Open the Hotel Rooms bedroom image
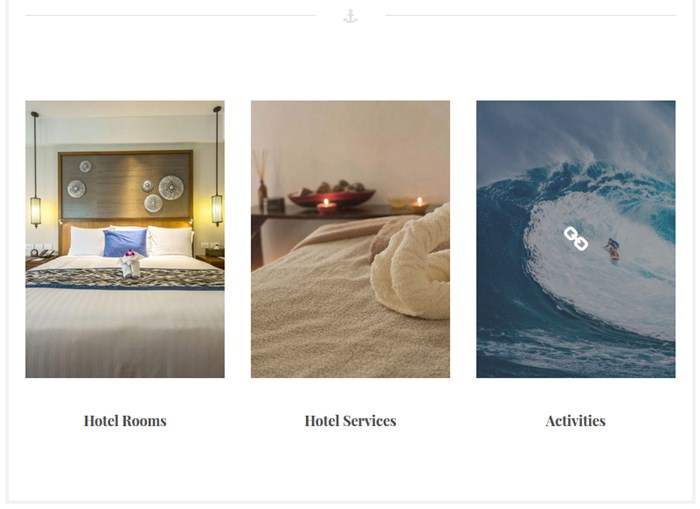 pyautogui.click(x=125, y=239)
